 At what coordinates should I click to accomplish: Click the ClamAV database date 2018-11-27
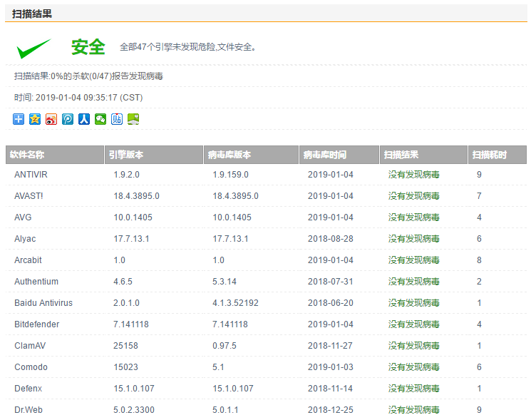330,345
